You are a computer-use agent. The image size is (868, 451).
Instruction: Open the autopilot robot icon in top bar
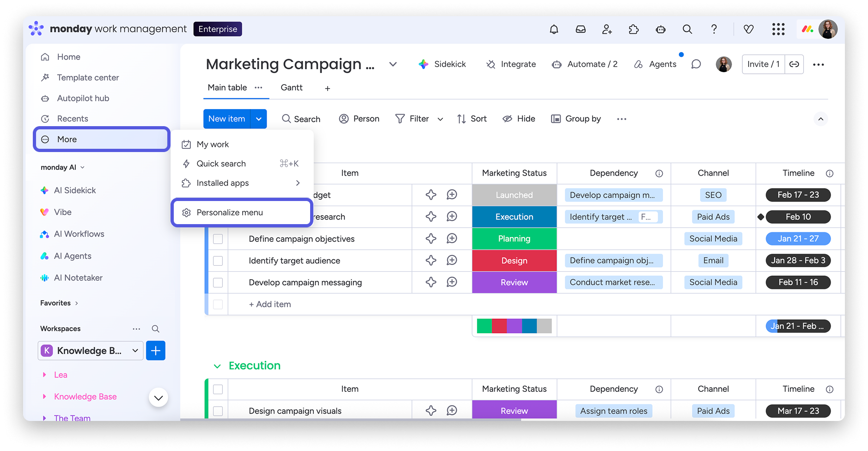(660, 30)
